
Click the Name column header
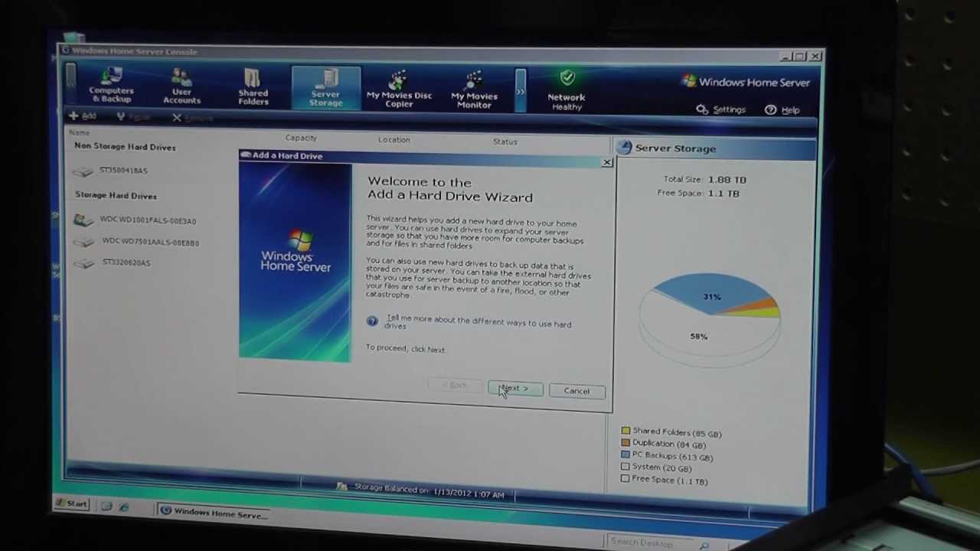click(x=80, y=133)
